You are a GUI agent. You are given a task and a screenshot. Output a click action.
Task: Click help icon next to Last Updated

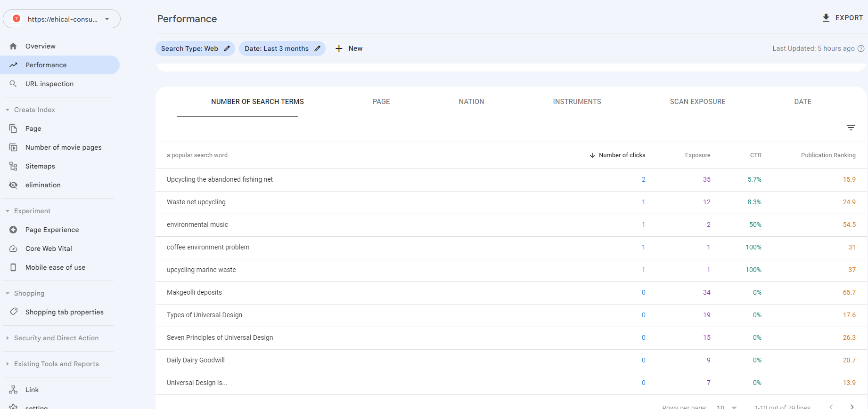[x=861, y=48]
